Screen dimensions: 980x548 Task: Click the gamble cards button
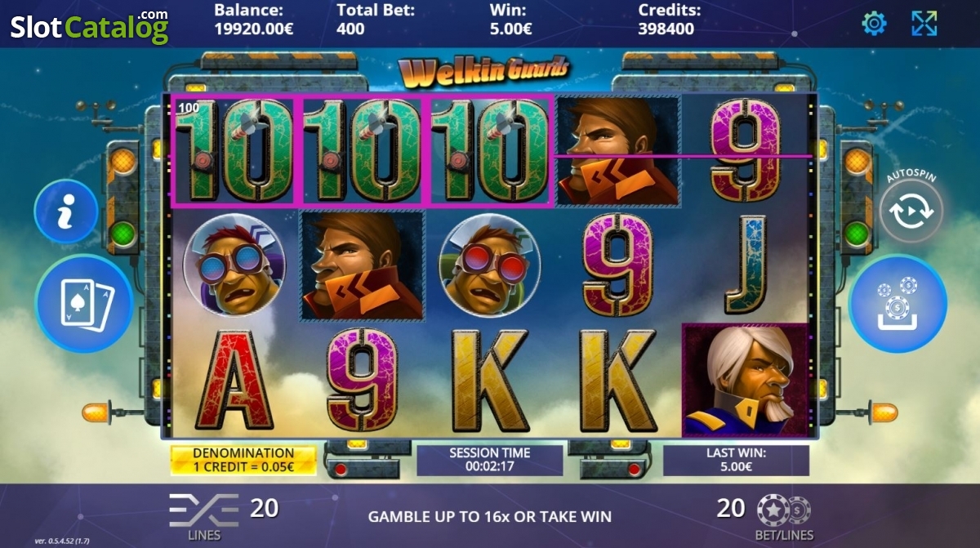pyautogui.click(x=83, y=304)
